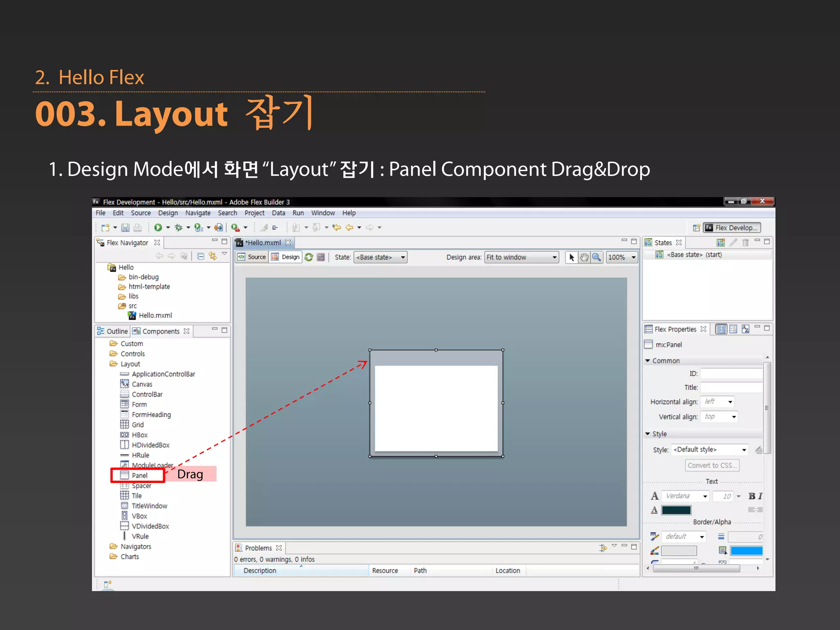The width and height of the screenshot is (840, 630).
Task: Click the Convert to CSS button
Action: click(712, 466)
